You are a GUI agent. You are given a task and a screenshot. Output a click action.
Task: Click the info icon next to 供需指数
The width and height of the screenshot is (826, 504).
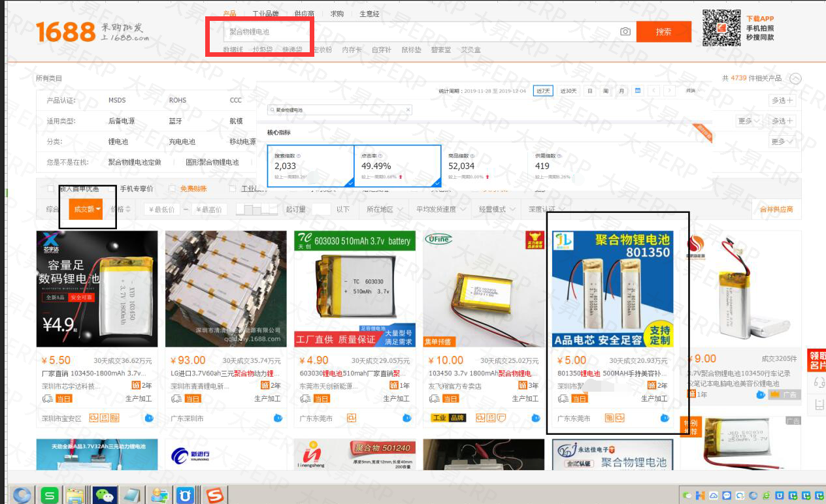click(x=559, y=156)
